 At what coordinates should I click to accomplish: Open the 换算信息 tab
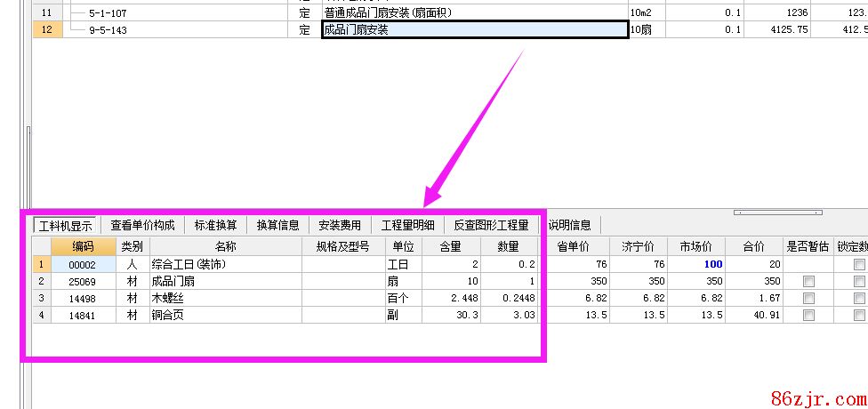(x=277, y=225)
